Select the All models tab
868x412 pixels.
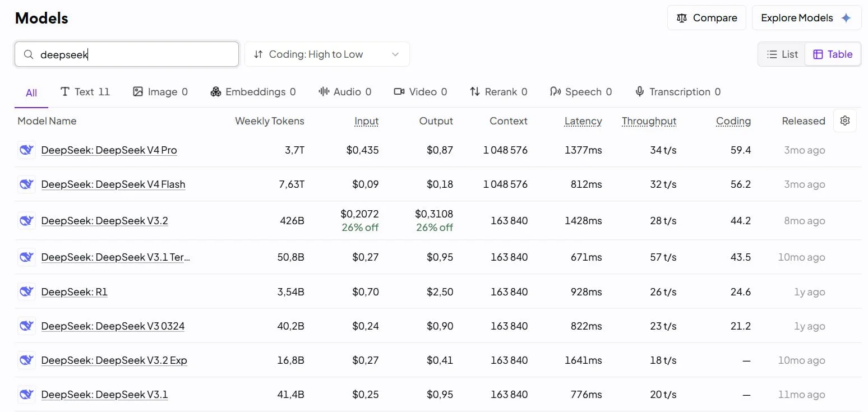[31, 92]
